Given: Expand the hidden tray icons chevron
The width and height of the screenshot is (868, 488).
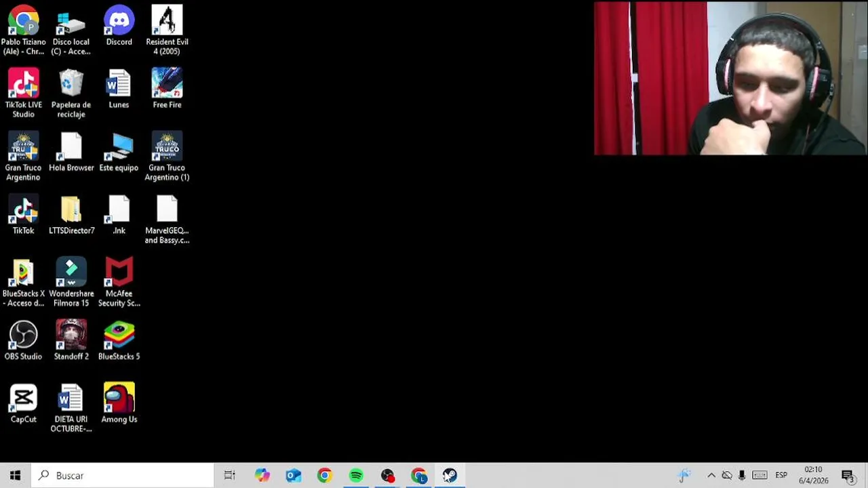Looking at the screenshot, I should click(711, 475).
